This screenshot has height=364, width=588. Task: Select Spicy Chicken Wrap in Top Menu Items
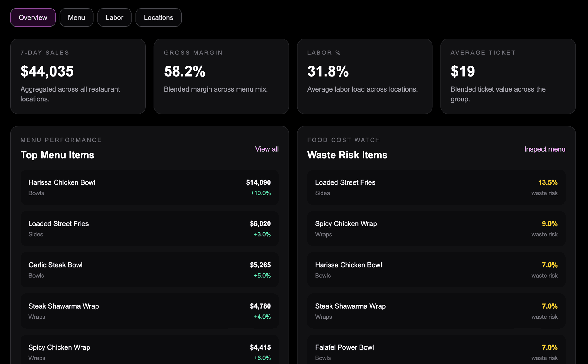coord(150,350)
